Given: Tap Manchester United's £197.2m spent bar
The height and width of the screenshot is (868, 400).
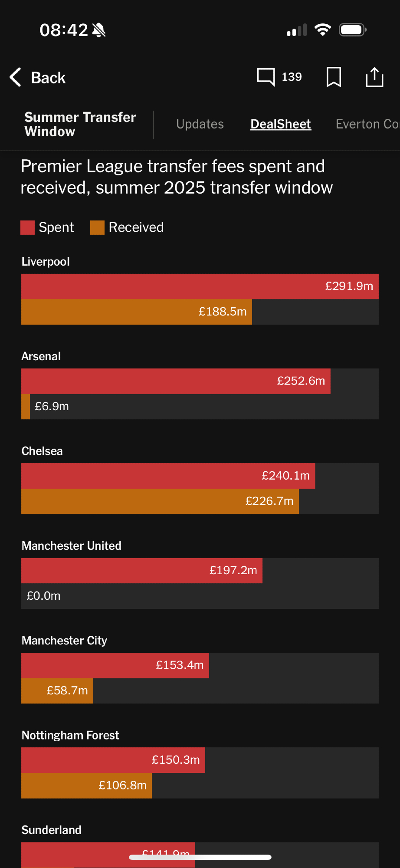Looking at the screenshot, I should 142,570.
